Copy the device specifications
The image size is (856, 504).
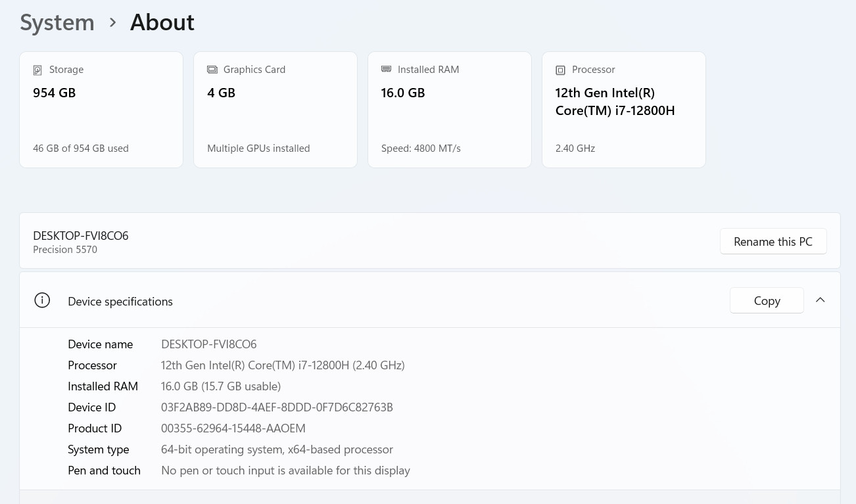(x=767, y=300)
